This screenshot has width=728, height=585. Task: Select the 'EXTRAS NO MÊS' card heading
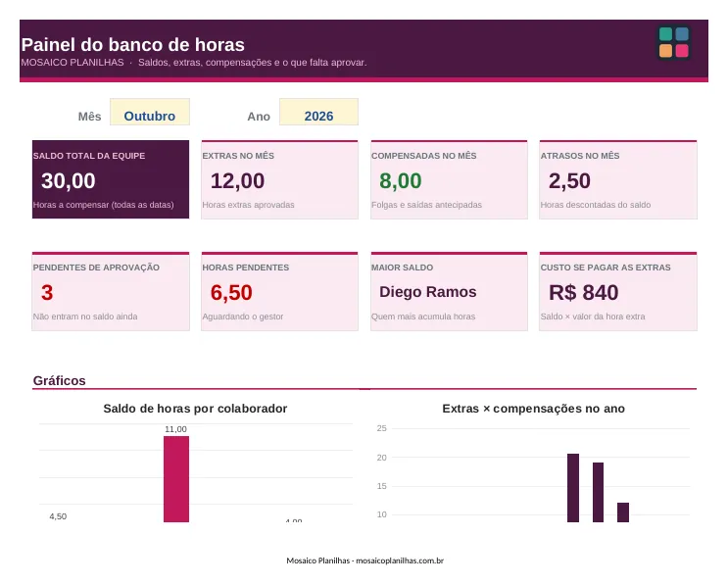[238, 156]
